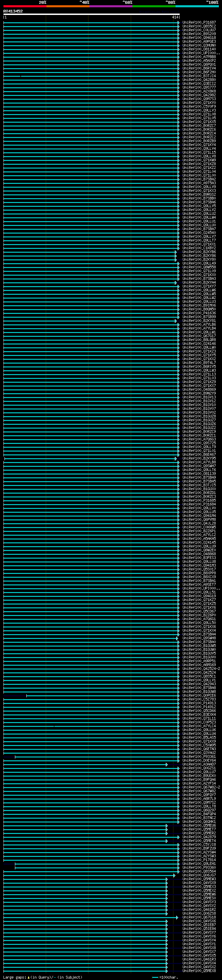
Task: Select hit UniRef100_Q3HUN0
Action: [199, 45]
